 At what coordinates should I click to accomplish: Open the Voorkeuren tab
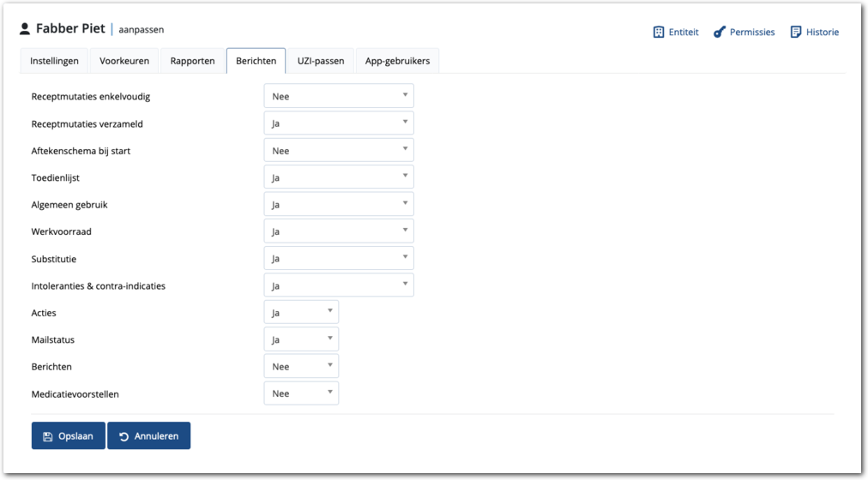point(124,61)
